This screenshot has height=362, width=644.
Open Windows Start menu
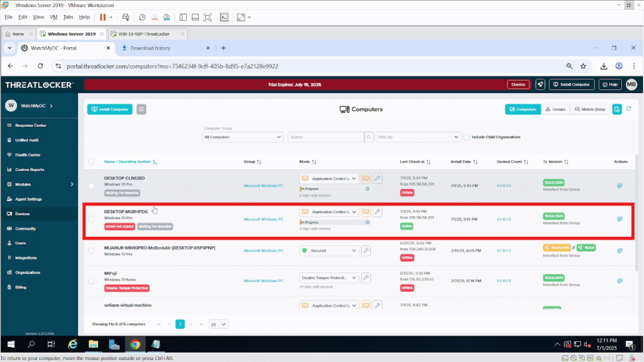pos(11,344)
